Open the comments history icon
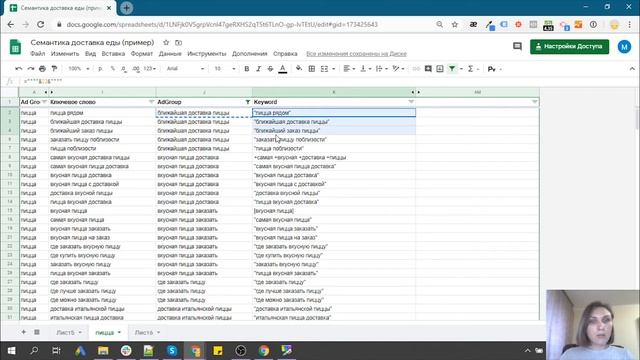 click(517, 47)
